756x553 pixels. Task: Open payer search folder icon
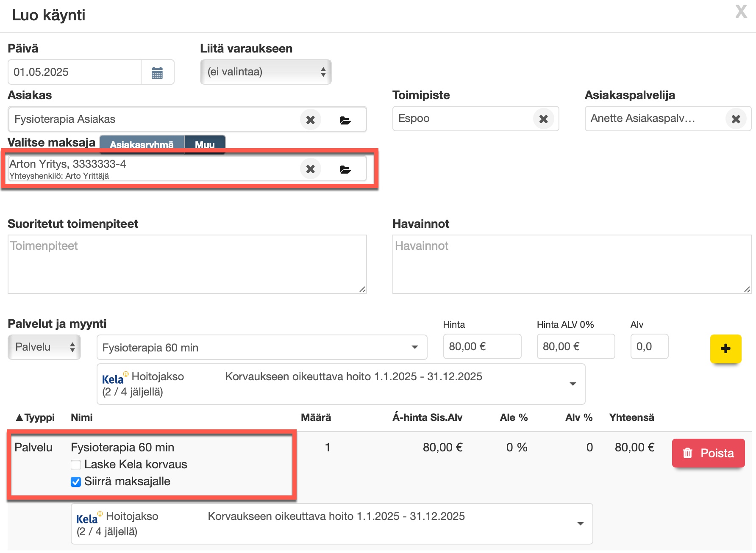click(345, 170)
